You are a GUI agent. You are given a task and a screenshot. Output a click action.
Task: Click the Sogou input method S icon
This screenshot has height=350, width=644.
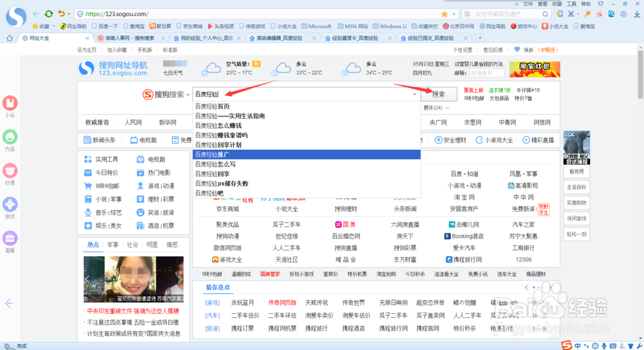pos(567,345)
